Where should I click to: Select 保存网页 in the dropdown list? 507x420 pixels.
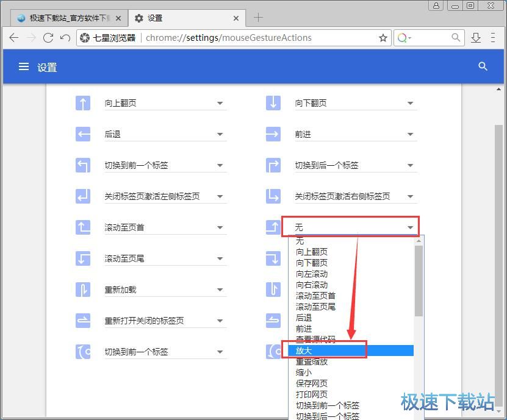click(351, 383)
